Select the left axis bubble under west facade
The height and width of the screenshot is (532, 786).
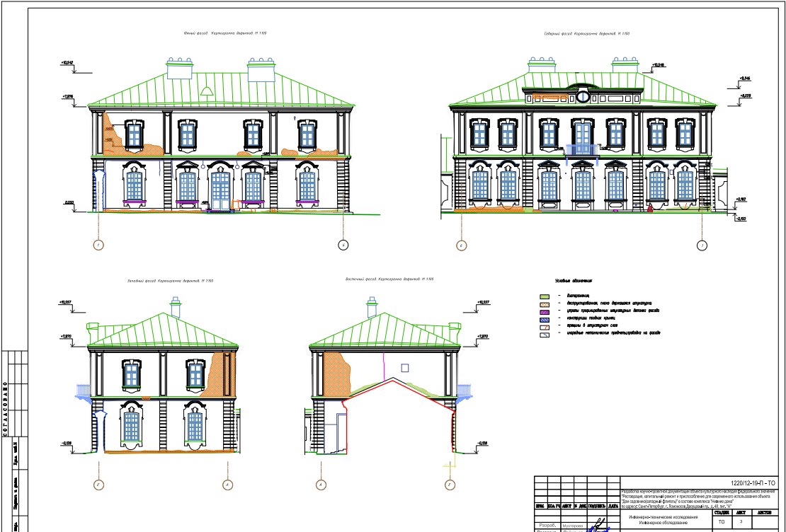click(x=98, y=485)
